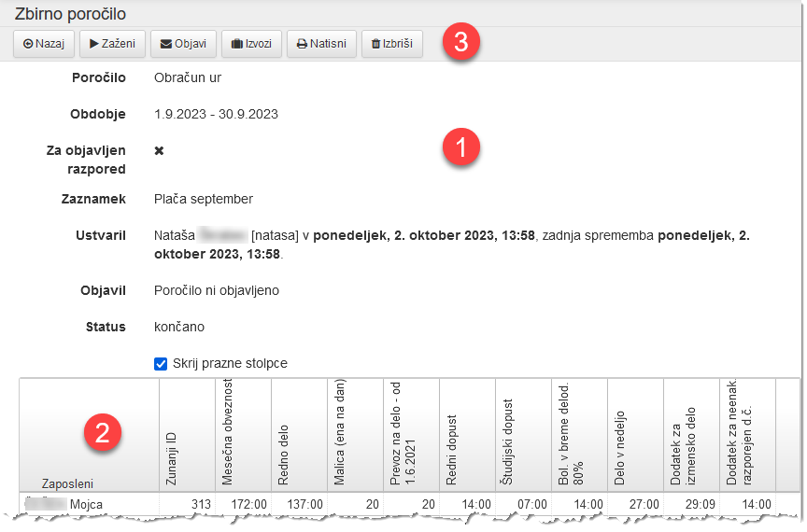This screenshot has height=532, width=807.
Task: Click the period text 1.9.2023 - 30.9.2023
Action: tap(216, 114)
